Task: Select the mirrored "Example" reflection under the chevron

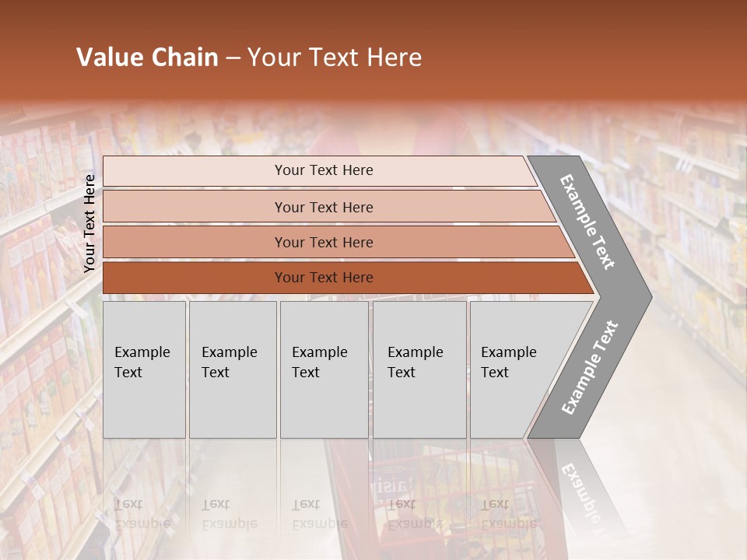Action: 582,495
